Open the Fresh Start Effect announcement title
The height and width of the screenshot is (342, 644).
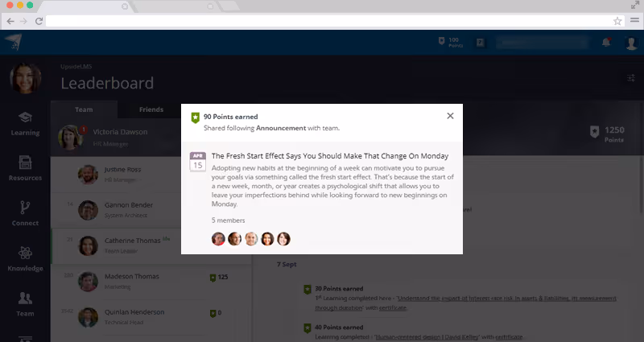pyautogui.click(x=330, y=156)
